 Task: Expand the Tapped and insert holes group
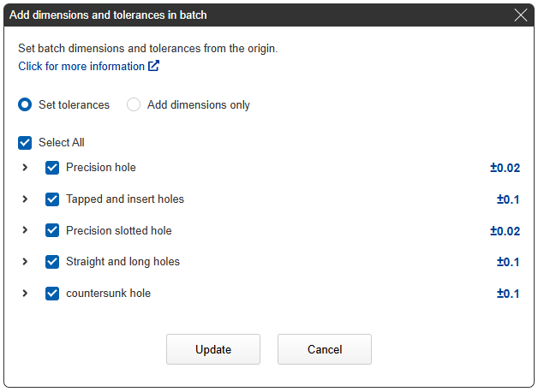[25, 199]
